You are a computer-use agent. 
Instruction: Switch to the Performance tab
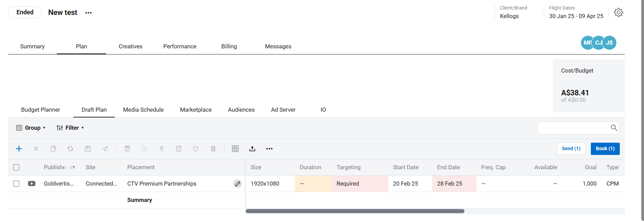click(x=180, y=47)
